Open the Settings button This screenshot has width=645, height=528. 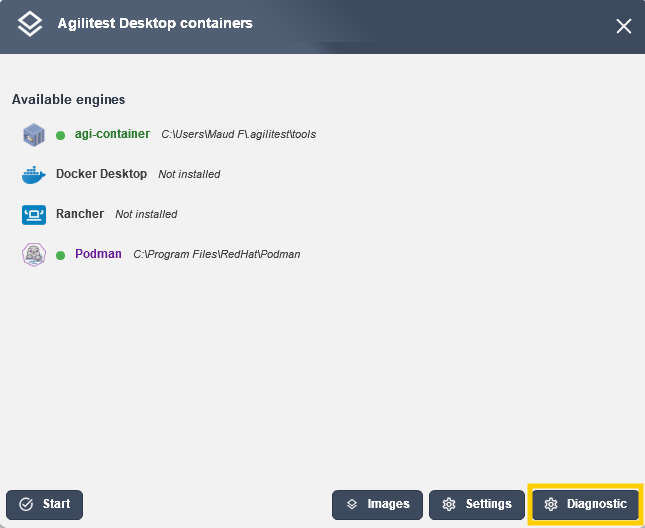click(477, 505)
